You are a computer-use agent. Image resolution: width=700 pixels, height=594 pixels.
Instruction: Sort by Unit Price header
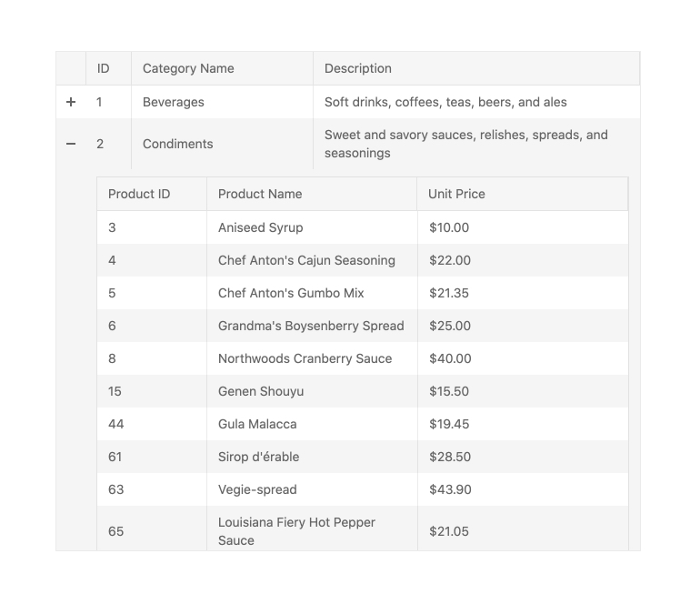(456, 194)
